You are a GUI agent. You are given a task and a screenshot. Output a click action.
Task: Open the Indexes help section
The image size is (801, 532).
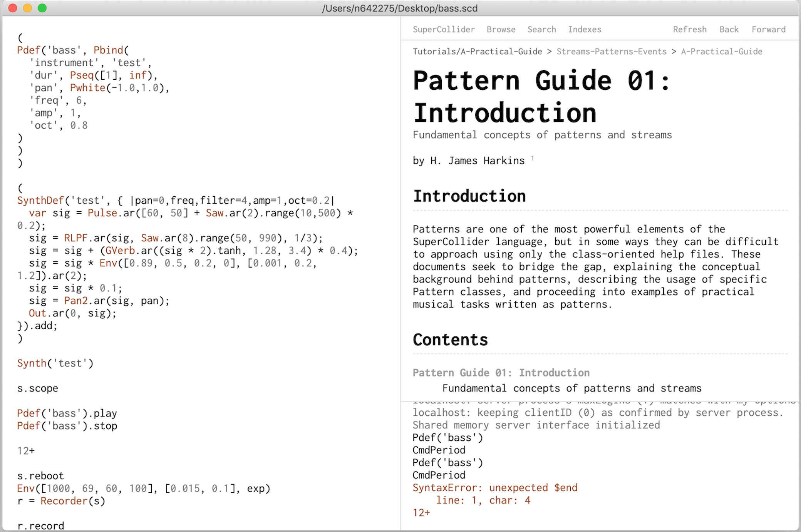pos(585,30)
